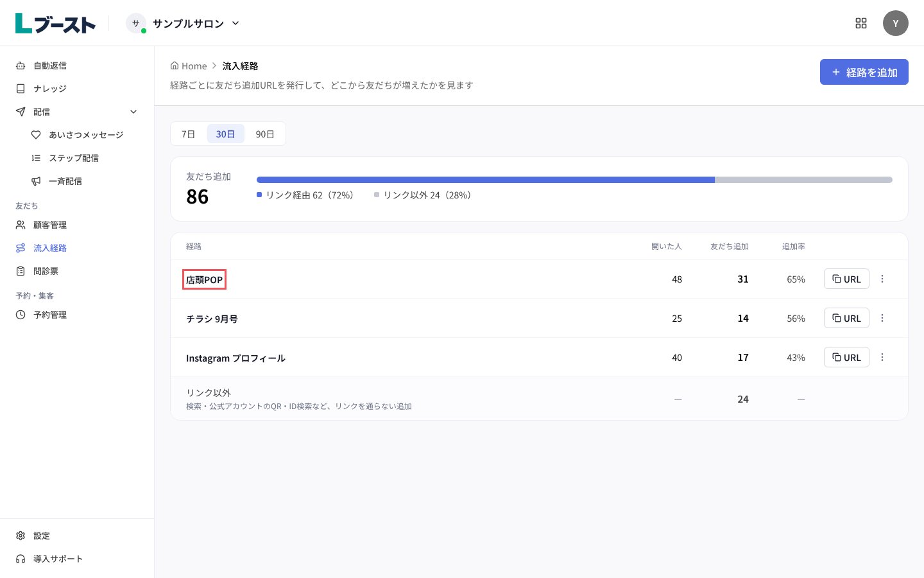This screenshot has width=924, height=578.
Task: Click the Home breadcrumb house icon
Action: [175, 66]
